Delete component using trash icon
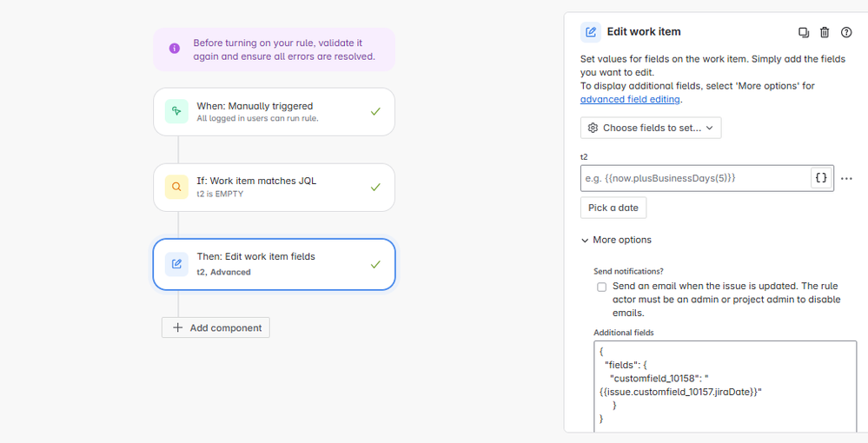This screenshot has height=443, width=868. click(825, 32)
